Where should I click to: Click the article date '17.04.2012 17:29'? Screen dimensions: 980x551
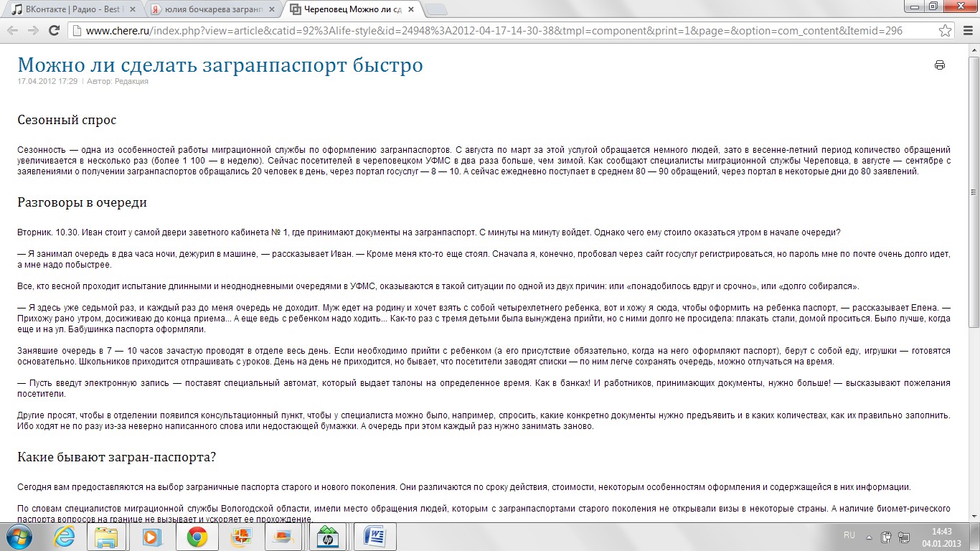click(x=47, y=81)
